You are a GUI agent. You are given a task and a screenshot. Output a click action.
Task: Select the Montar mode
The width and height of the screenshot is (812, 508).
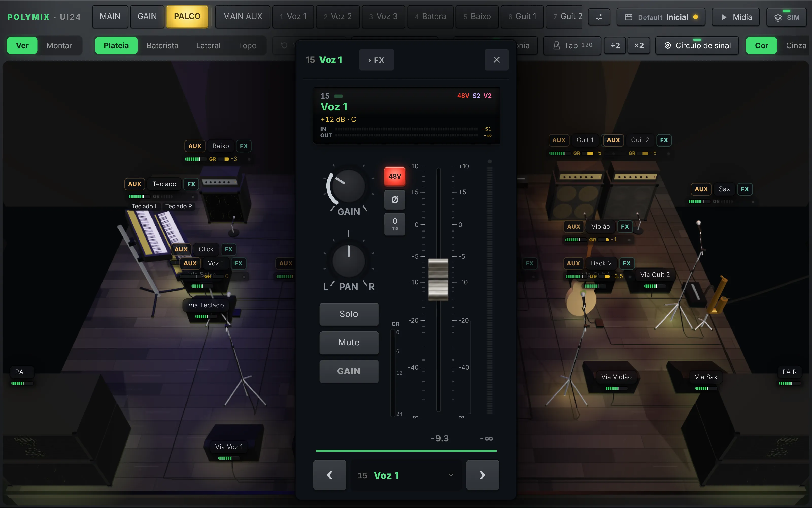pos(59,45)
